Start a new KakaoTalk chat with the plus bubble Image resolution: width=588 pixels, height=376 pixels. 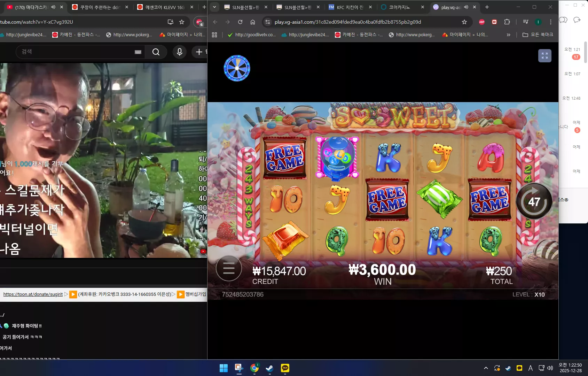click(577, 20)
